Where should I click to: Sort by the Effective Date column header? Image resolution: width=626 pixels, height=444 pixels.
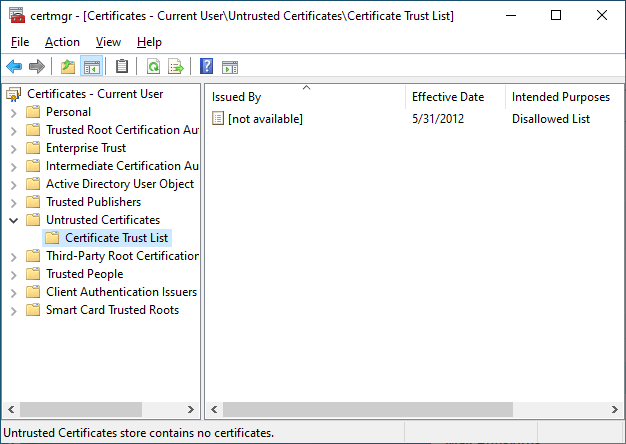coord(447,97)
